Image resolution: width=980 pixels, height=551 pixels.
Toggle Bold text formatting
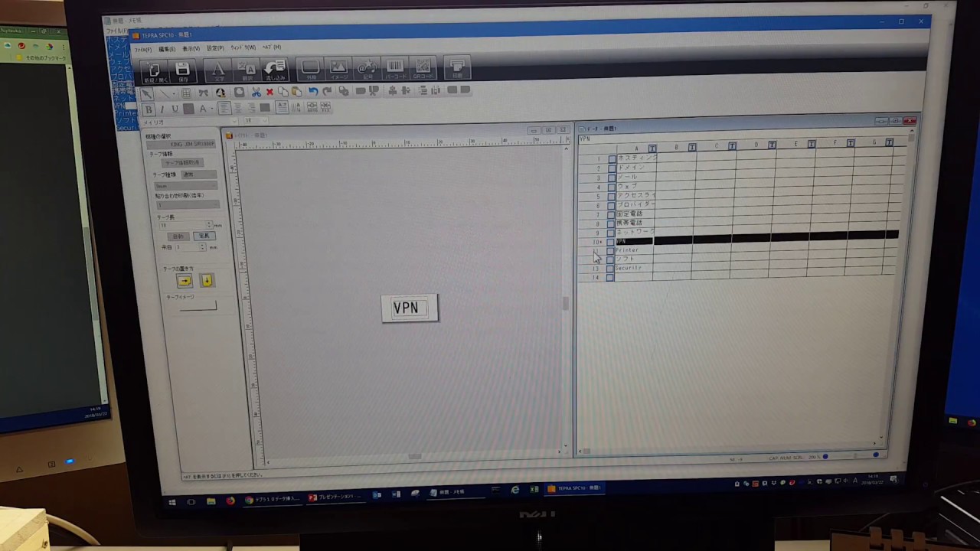[149, 110]
